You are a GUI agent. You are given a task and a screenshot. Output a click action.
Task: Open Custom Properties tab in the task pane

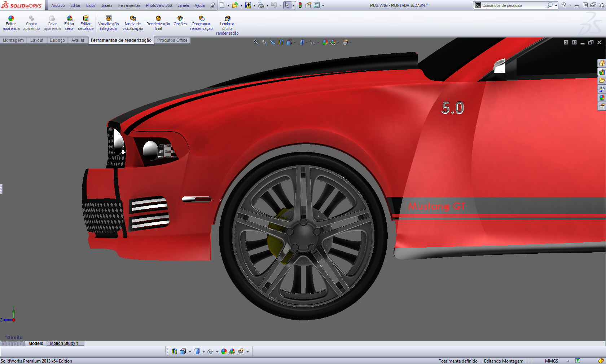pyautogui.click(x=602, y=106)
